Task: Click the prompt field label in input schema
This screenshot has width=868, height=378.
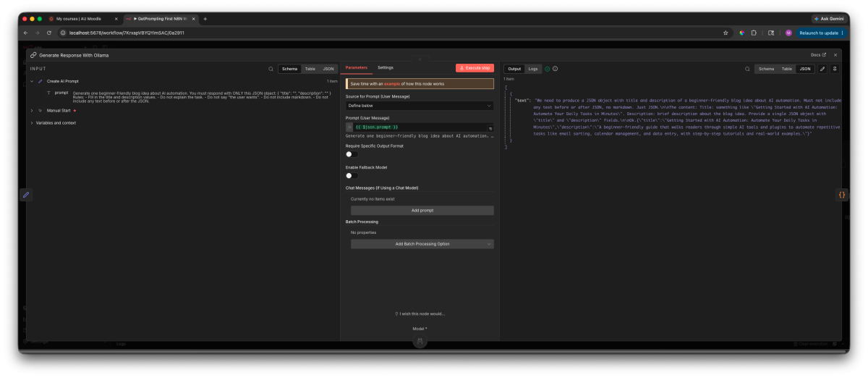Action: pyautogui.click(x=61, y=93)
